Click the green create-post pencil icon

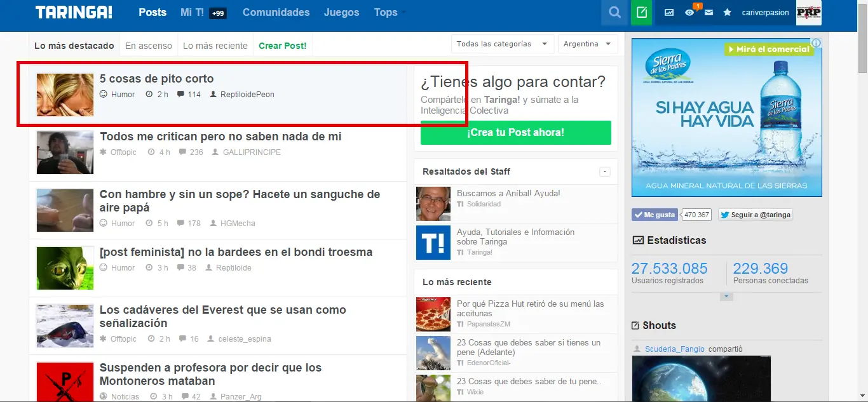(642, 12)
